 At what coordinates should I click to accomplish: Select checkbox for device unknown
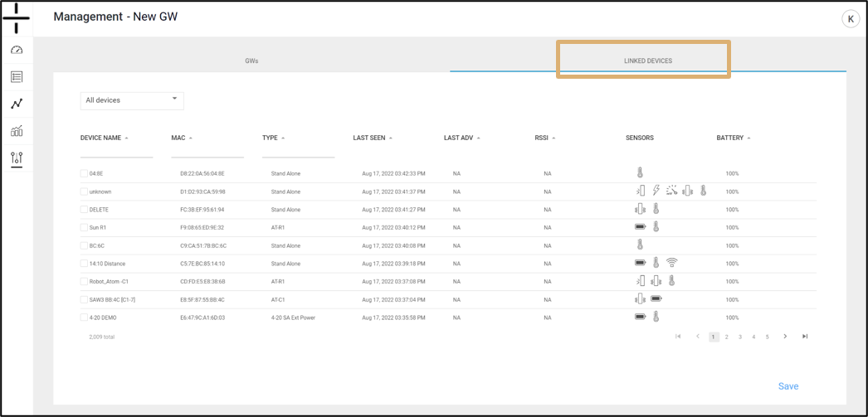[84, 192]
